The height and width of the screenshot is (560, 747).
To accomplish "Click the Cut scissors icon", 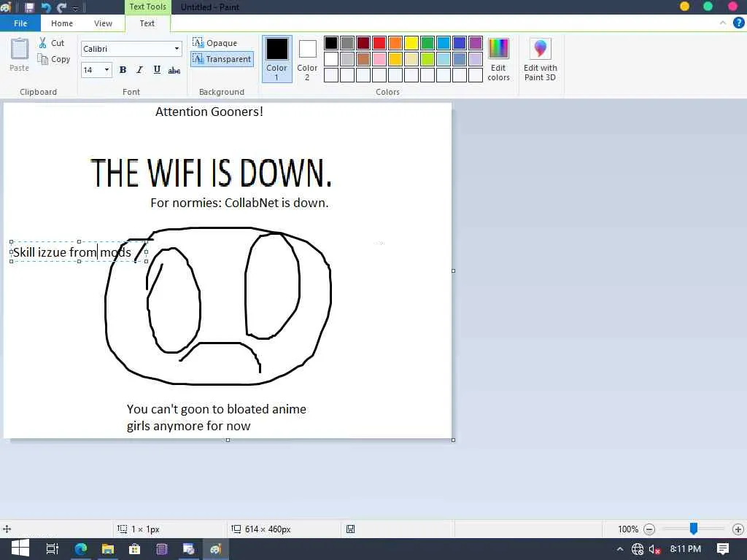I will [43, 43].
